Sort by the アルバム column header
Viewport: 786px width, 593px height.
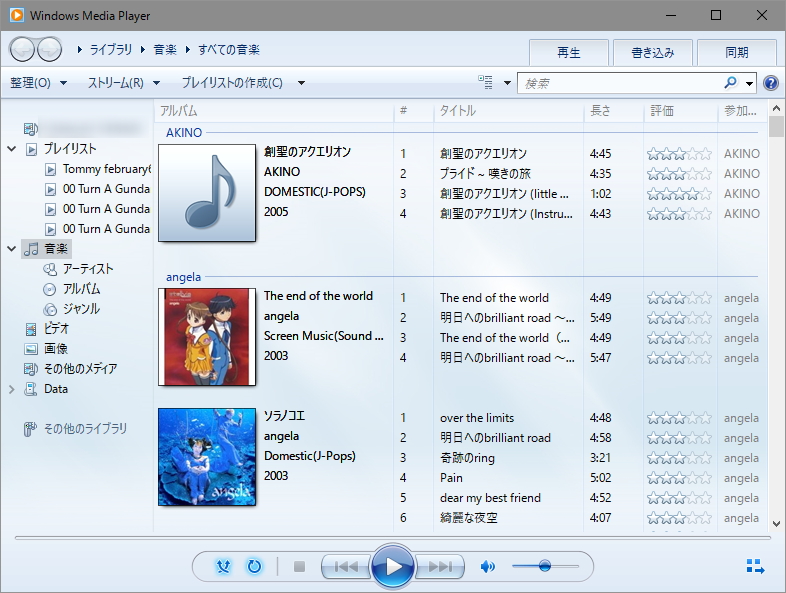click(274, 111)
